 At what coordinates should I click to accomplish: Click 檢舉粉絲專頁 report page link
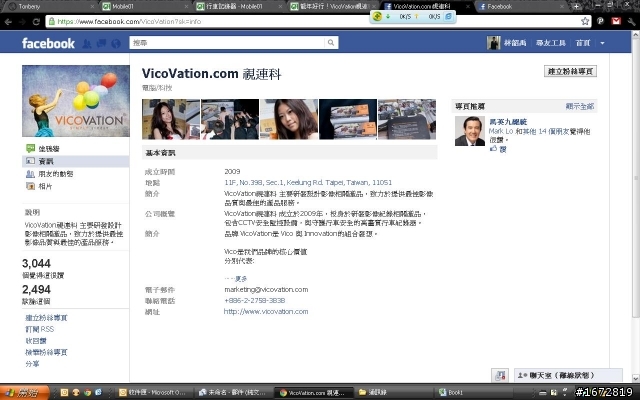(46, 352)
